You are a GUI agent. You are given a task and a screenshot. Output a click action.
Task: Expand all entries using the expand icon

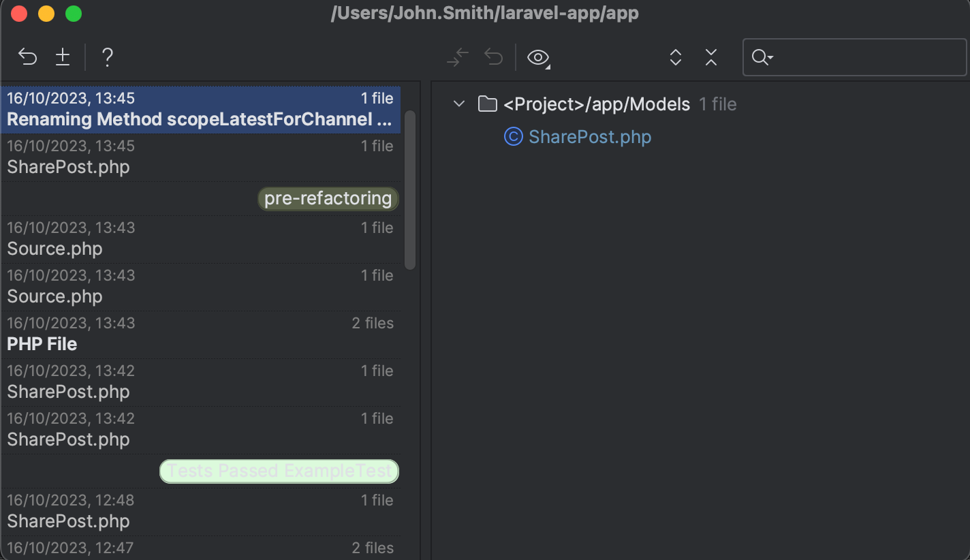(x=675, y=57)
